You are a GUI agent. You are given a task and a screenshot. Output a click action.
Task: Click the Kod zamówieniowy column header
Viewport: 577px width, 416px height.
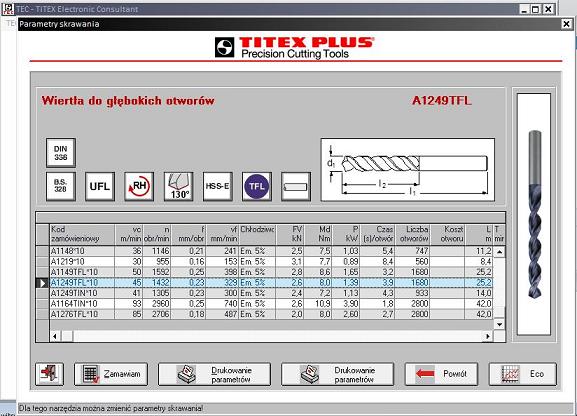[x=82, y=234]
